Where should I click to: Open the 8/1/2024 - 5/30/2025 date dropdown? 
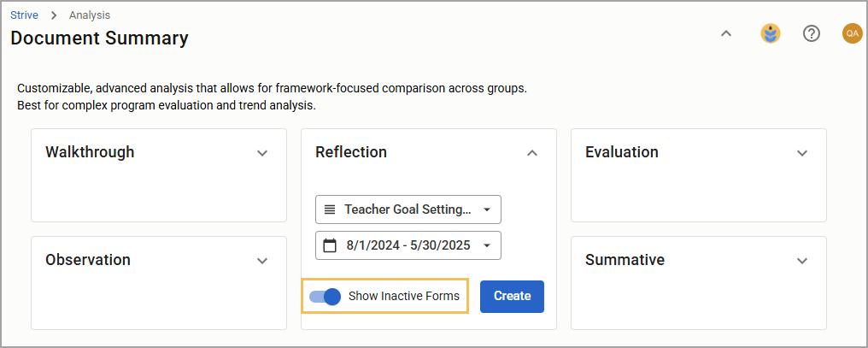(408, 245)
